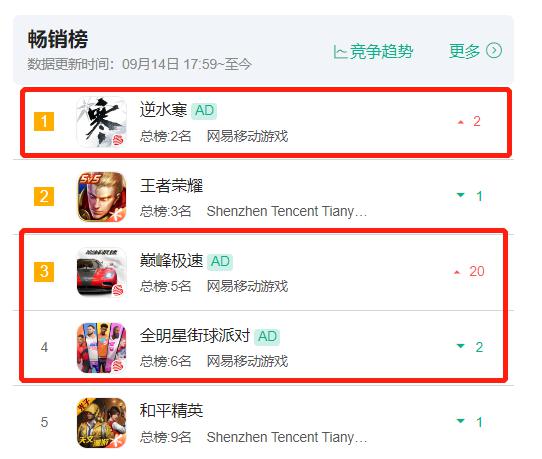Open the 全明星街球派对 app icon

click(x=101, y=347)
